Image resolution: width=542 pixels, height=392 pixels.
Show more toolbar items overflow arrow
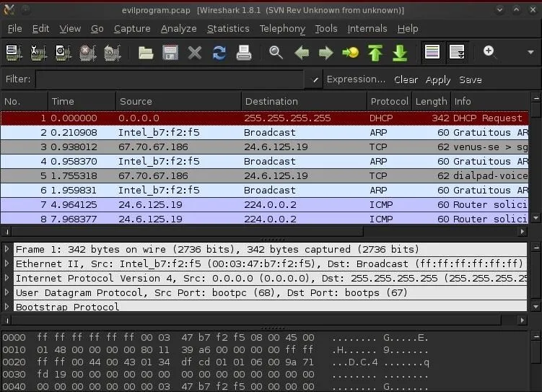530,53
